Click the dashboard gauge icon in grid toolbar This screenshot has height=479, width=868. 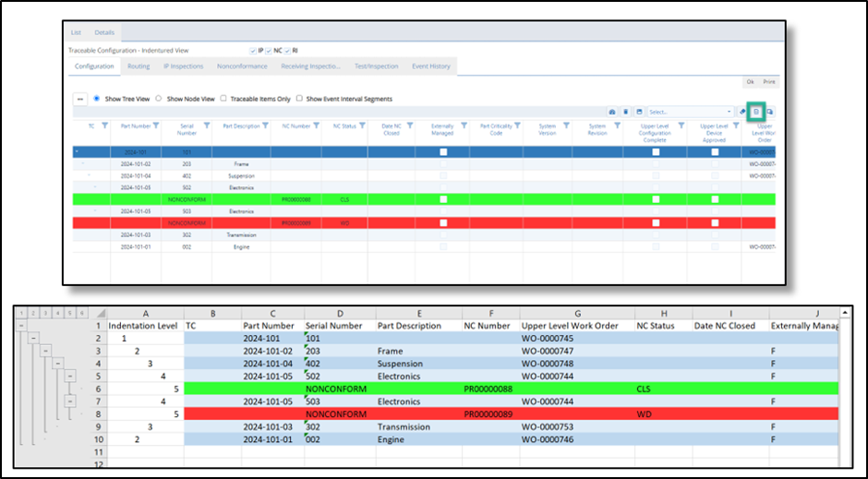coord(611,111)
